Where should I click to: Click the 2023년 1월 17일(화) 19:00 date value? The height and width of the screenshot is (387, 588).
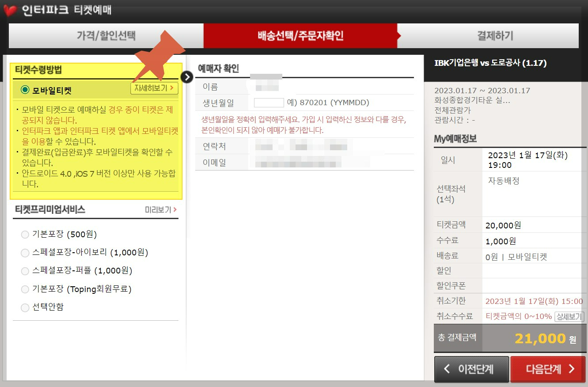click(528, 160)
